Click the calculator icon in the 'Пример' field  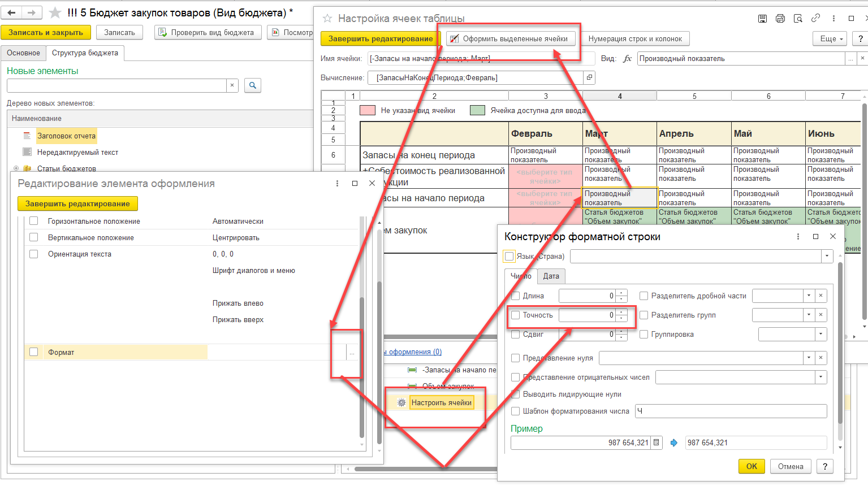pos(656,442)
